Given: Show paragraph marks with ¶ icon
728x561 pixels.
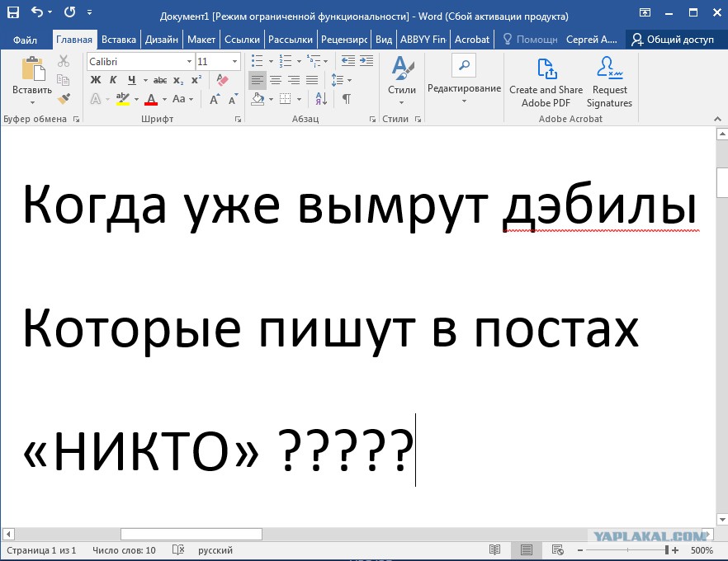Looking at the screenshot, I should [347, 99].
